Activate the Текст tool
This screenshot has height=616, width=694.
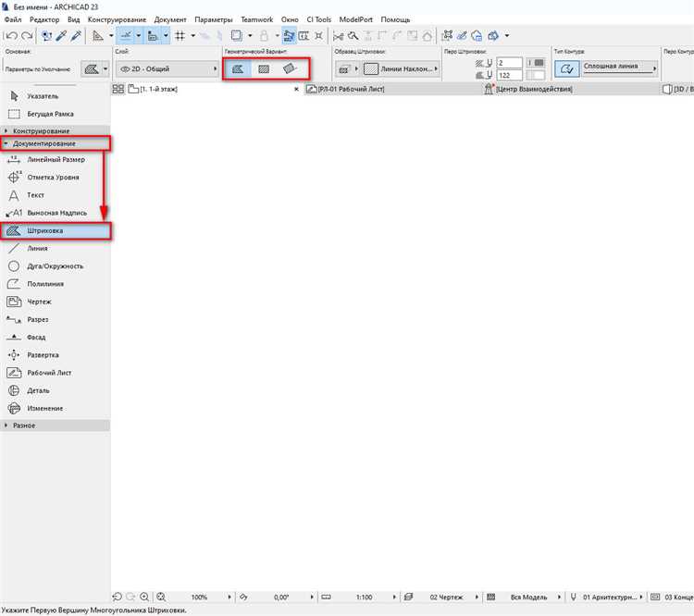coord(35,195)
